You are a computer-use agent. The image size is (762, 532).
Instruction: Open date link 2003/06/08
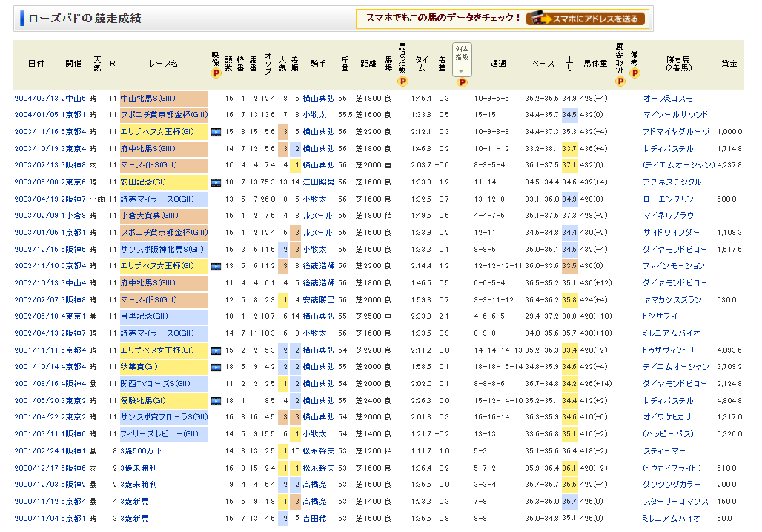click(x=36, y=182)
